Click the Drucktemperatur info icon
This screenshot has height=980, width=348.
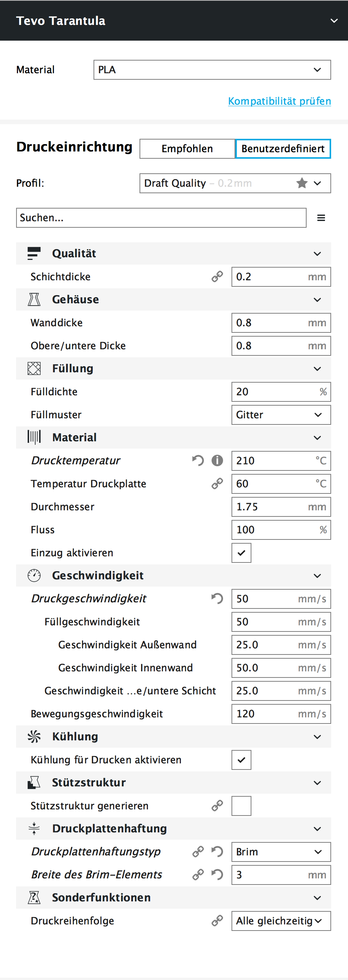[217, 460]
